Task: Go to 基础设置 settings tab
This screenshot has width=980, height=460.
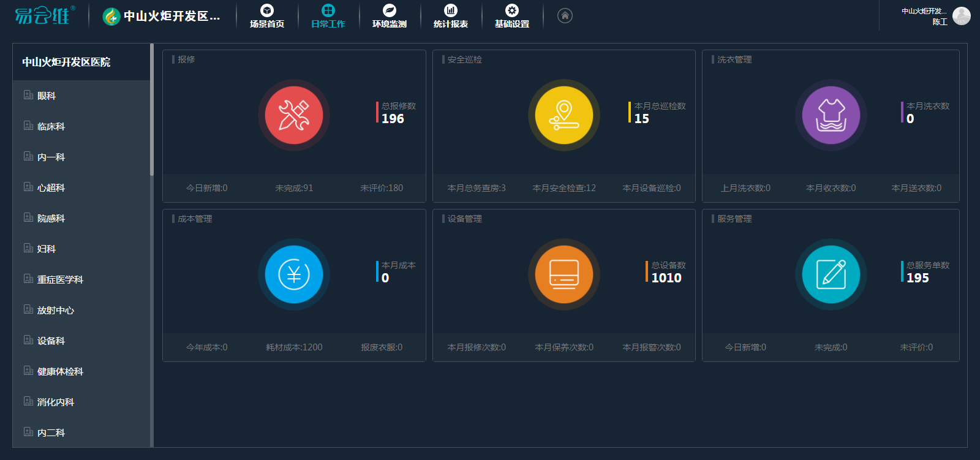Action: click(512, 17)
